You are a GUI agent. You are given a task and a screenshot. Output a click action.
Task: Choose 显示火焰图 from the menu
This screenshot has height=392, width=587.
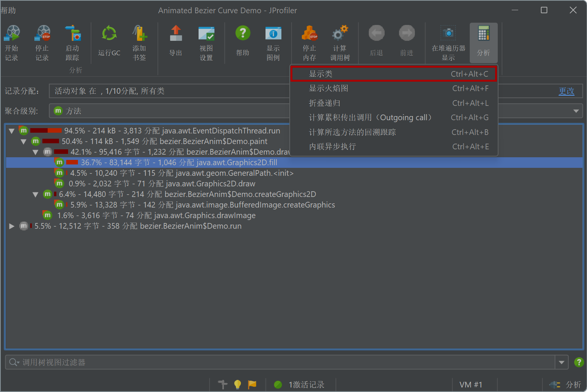pyautogui.click(x=394, y=88)
